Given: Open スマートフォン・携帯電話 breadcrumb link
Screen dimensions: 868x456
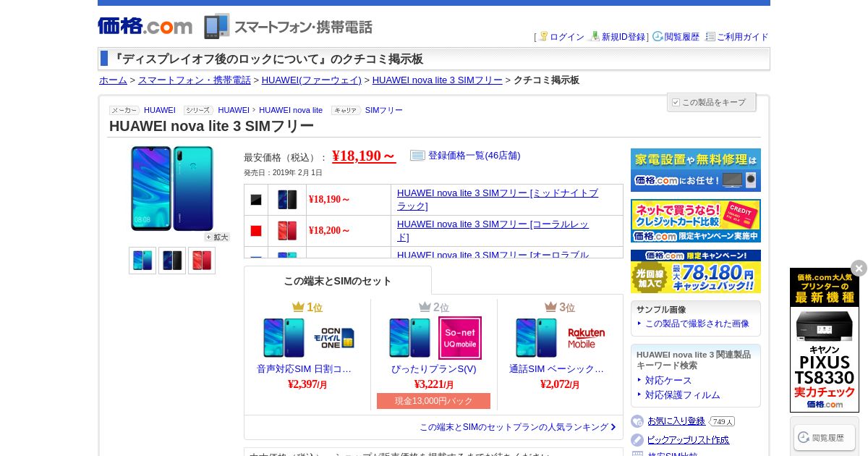Looking at the screenshot, I should pyautogui.click(x=195, y=80).
